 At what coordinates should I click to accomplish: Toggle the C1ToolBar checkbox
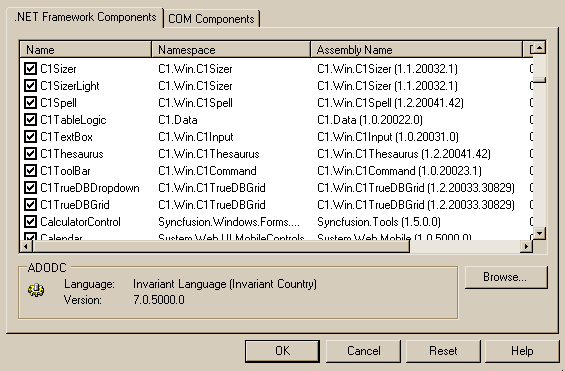pyautogui.click(x=30, y=171)
